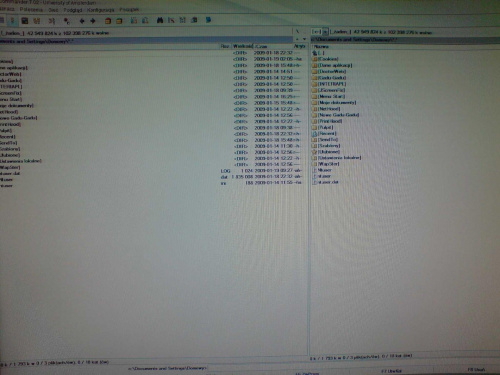Expand the left panel directory history arrow
This screenshot has height=375, width=500.
[304, 39]
